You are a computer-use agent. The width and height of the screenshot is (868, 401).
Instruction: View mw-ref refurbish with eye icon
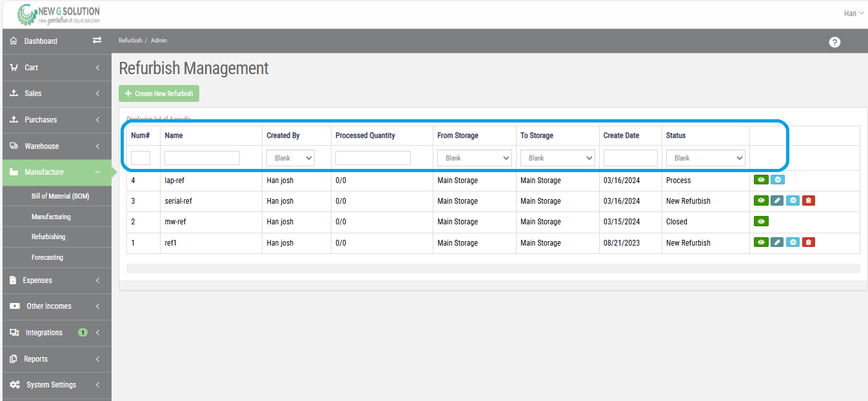[761, 221]
